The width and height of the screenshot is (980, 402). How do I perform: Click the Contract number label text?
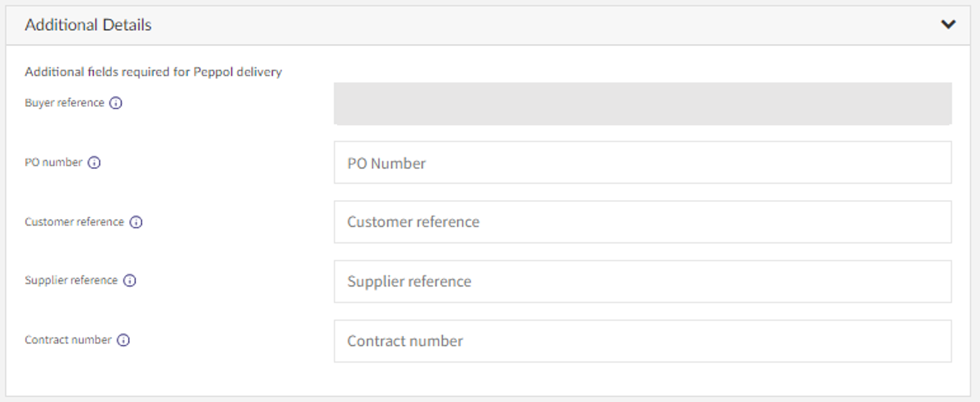(x=68, y=340)
